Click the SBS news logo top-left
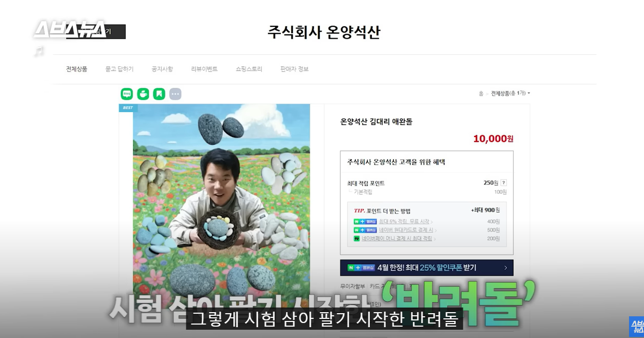 click(x=69, y=30)
